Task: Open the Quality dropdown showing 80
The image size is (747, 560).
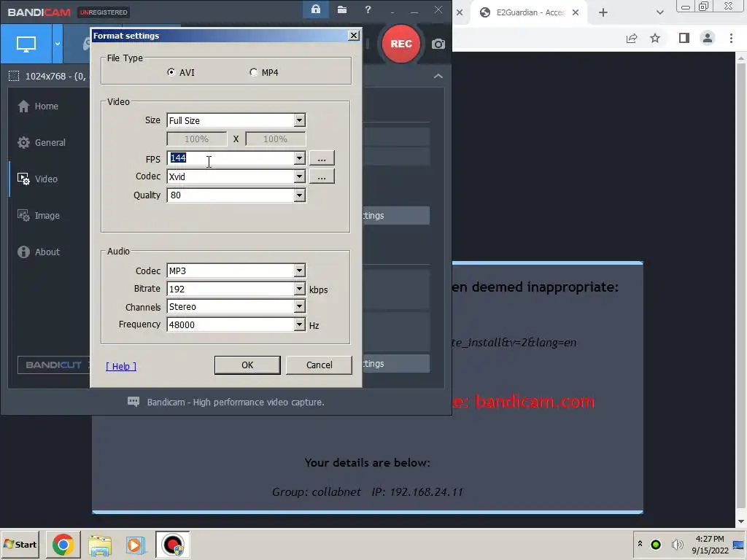Action: tap(299, 195)
